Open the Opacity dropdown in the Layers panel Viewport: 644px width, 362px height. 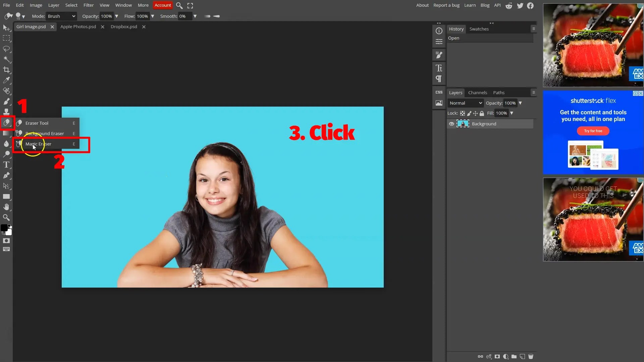521,103
